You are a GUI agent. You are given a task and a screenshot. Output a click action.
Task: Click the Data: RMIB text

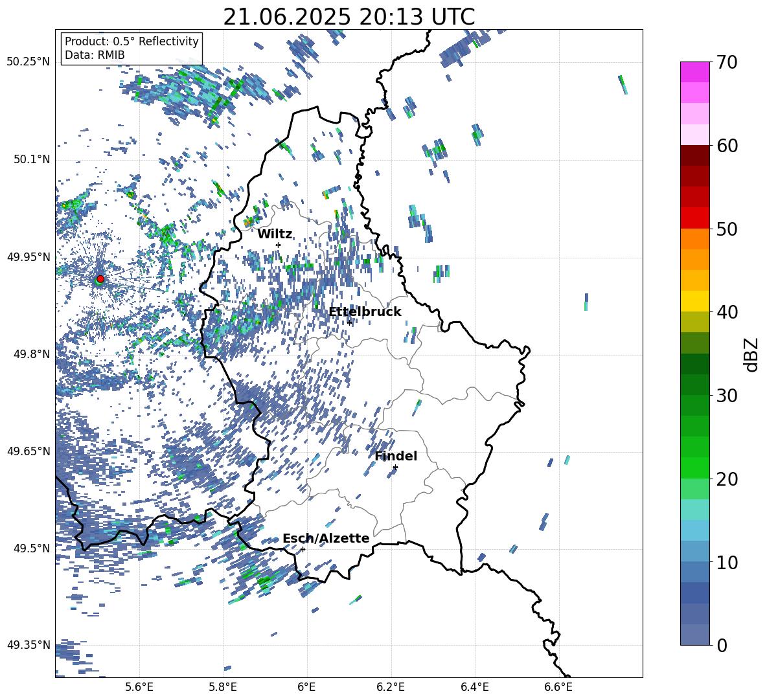[x=95, y=55]
